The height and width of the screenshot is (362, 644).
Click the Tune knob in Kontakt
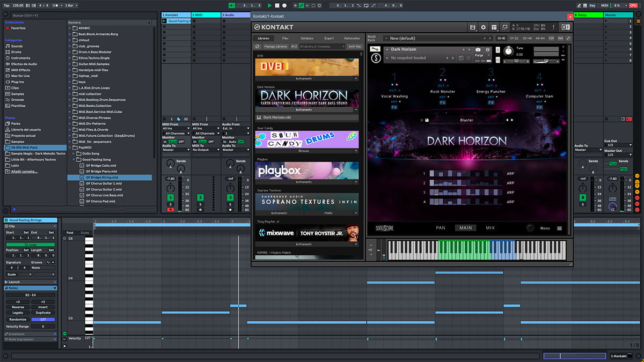tap(508, 52)
